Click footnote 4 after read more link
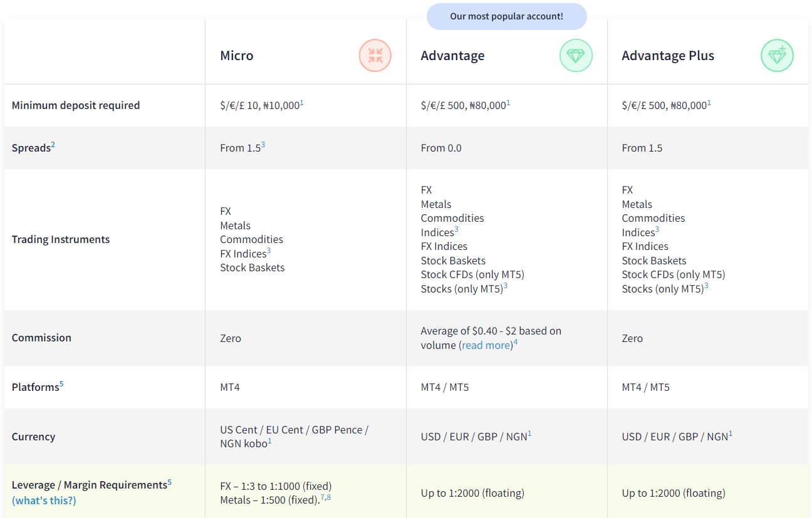Viewport: 812px width, 518px height. pyautogui.click(x=516, y=342)
